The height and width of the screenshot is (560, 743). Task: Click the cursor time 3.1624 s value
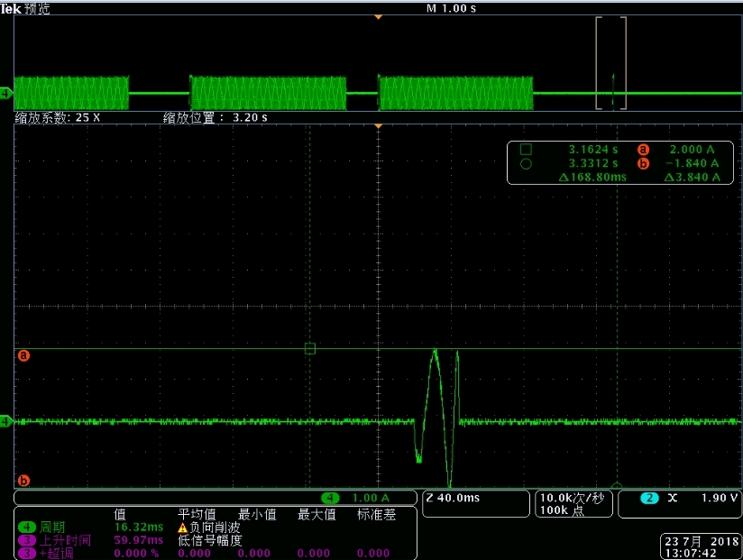click(593, 150)
